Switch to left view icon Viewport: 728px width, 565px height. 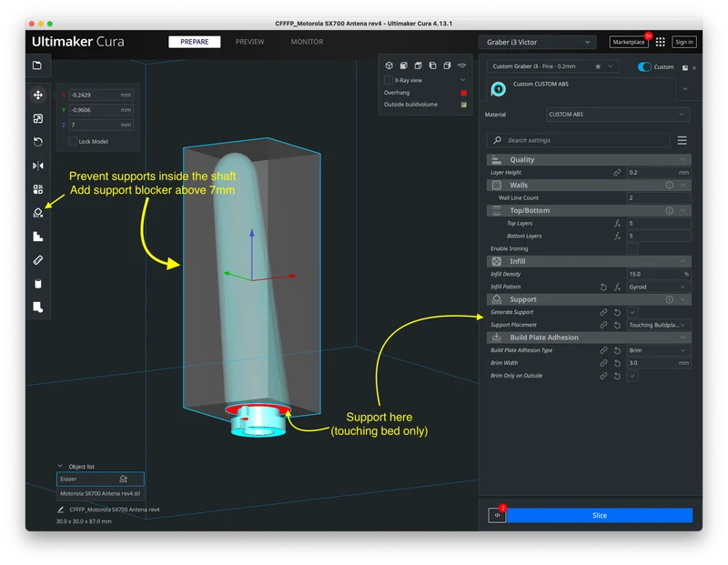[x=432, y=66]
